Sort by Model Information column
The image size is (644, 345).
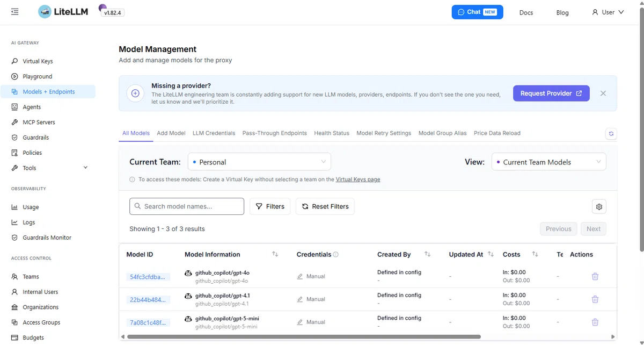pyautogui.click(x=275, y=254)
